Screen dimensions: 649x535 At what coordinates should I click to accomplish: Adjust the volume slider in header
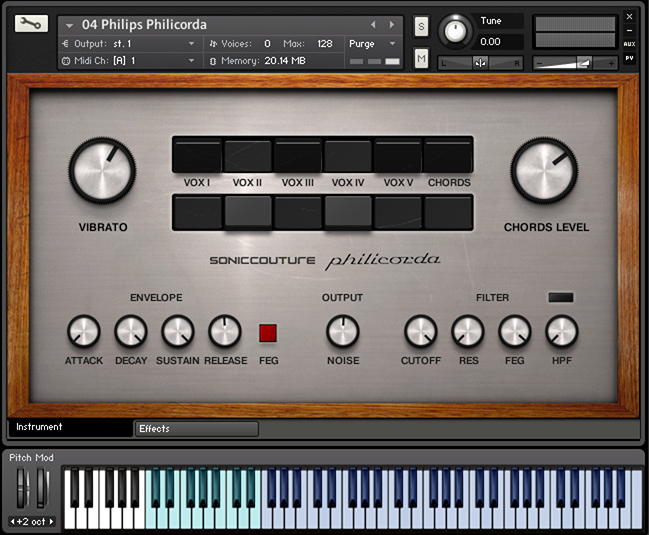click(575, 63)
